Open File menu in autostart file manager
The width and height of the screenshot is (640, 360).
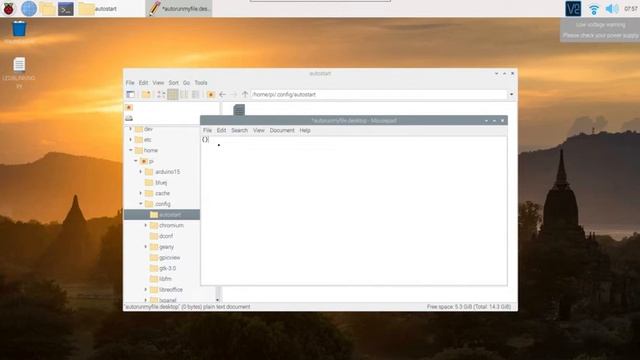(x=130, y=83)
